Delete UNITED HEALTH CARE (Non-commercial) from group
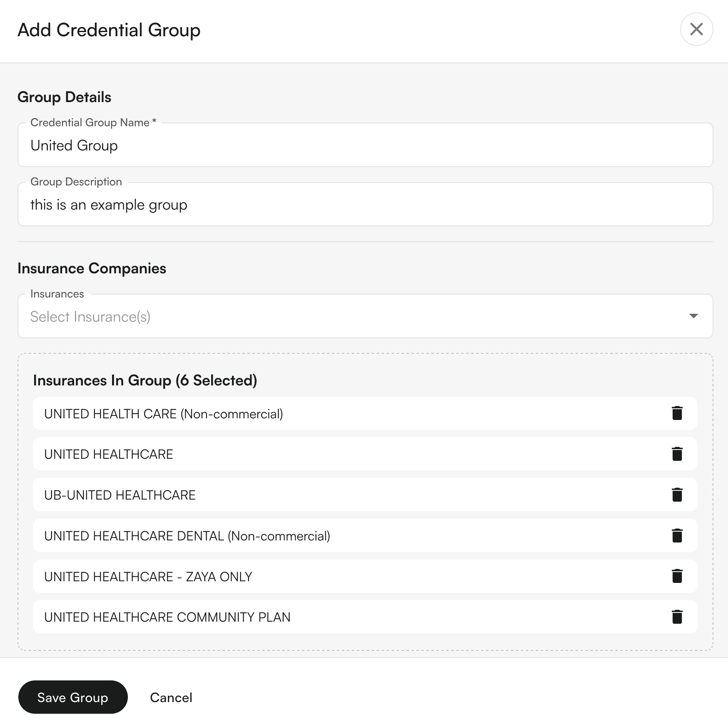This screenshot has height=725, width=728. tap(677, 413)
